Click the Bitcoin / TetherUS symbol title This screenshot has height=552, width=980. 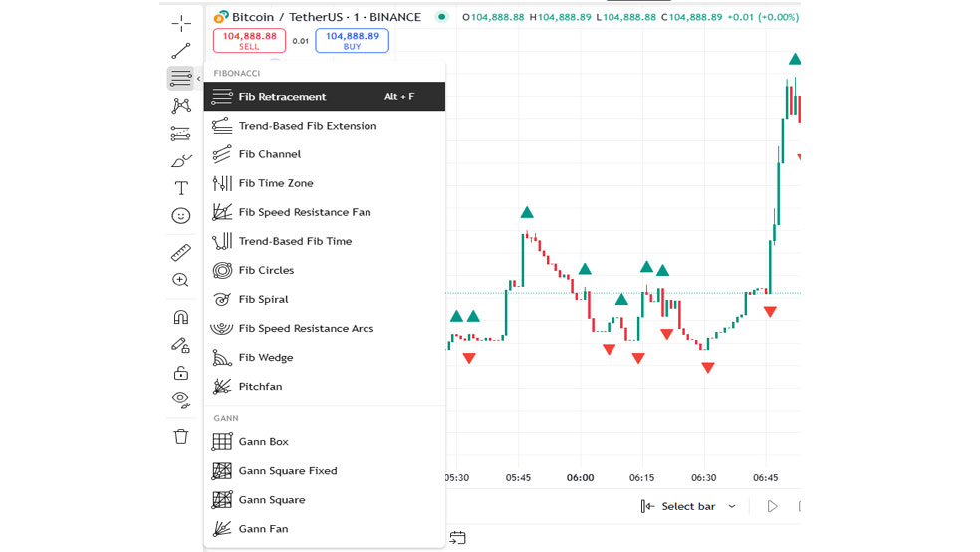[x=327, y=17]
